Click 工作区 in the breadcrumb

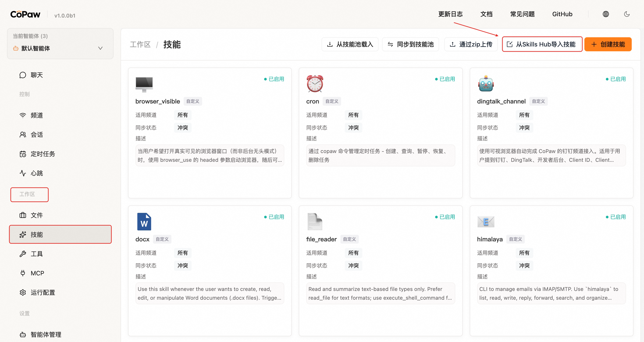click(140, 45)
